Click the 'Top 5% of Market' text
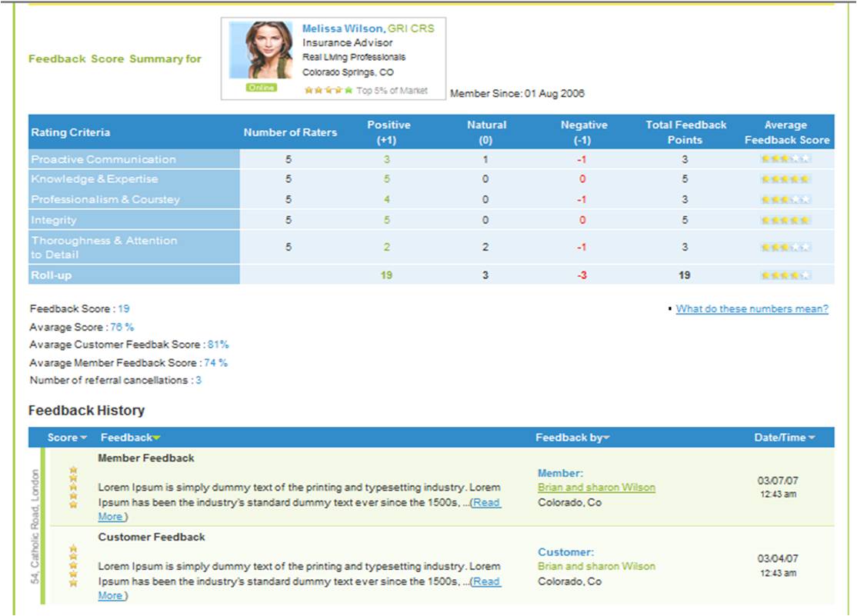Image resolution: width=857 pixels, height=616 pixels. [392, 91]
